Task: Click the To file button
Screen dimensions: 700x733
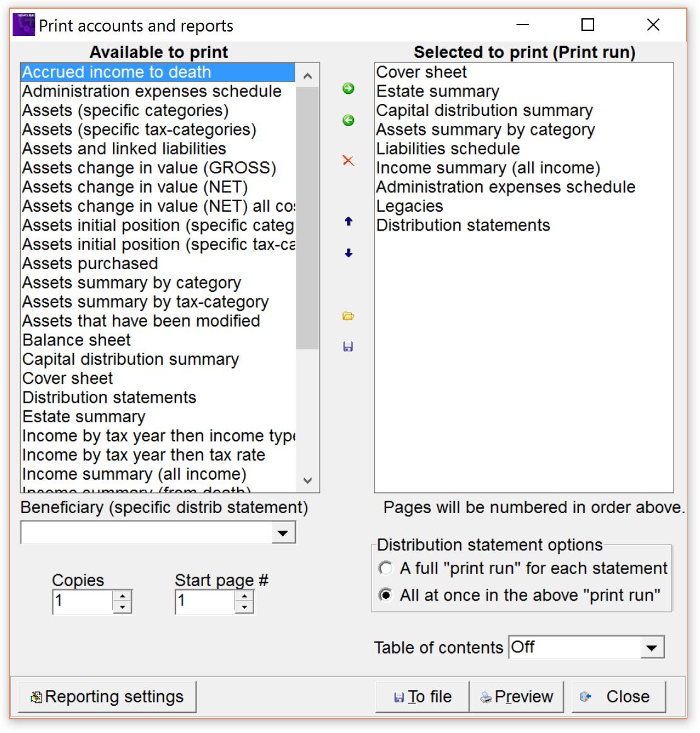Action: [423, 696]
